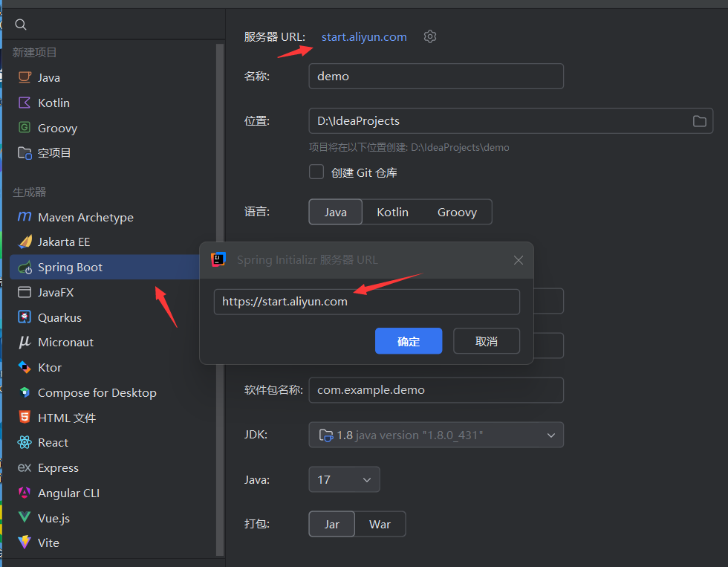
Task: Click IntelliJ logo in dialog title
Action: [218, 259]
